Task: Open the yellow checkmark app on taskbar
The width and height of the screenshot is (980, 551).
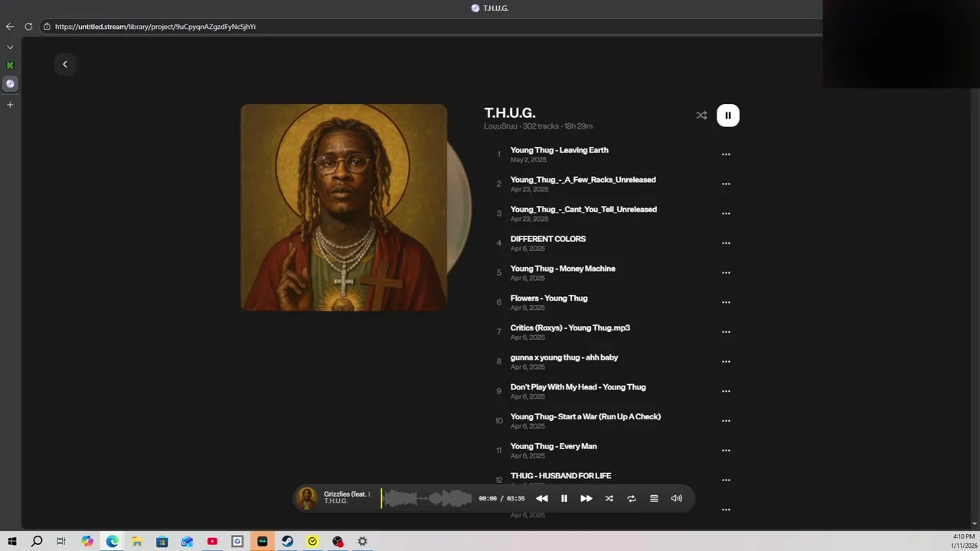Action: click(312, 541)
